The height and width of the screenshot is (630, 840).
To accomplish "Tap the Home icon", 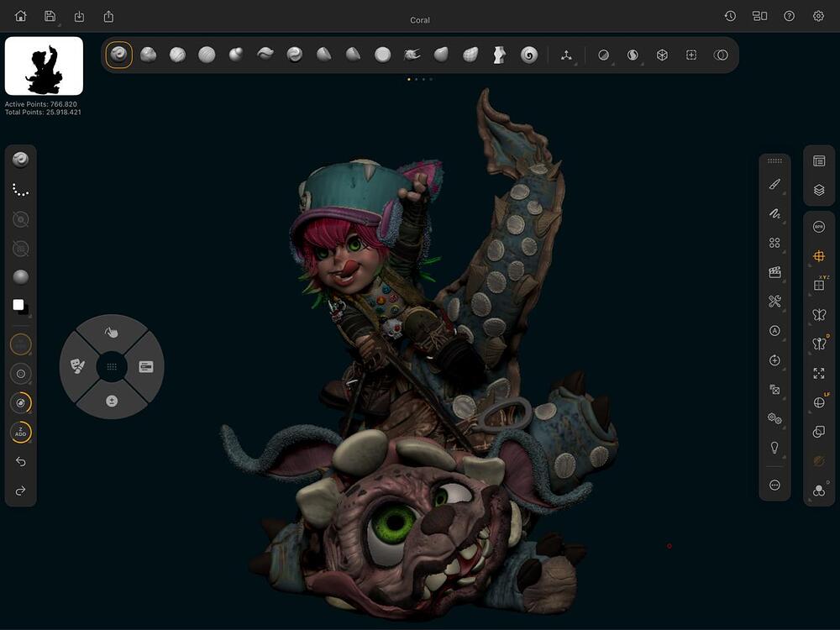I will (21, 16).
